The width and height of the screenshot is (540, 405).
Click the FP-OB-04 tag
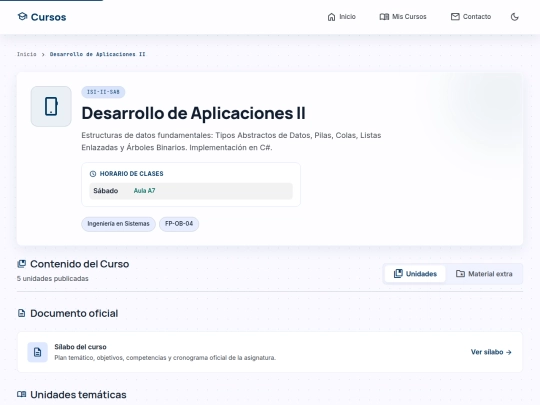[179, 224]
